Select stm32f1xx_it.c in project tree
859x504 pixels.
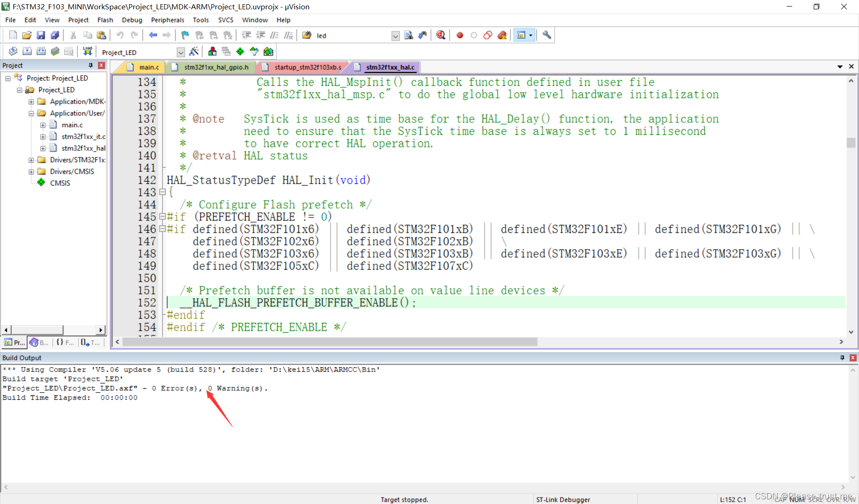point(84,136)
